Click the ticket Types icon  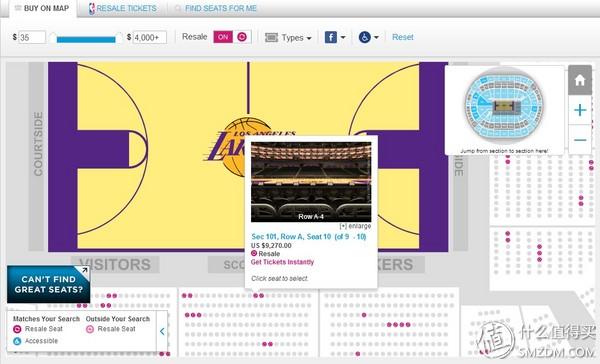271,37
